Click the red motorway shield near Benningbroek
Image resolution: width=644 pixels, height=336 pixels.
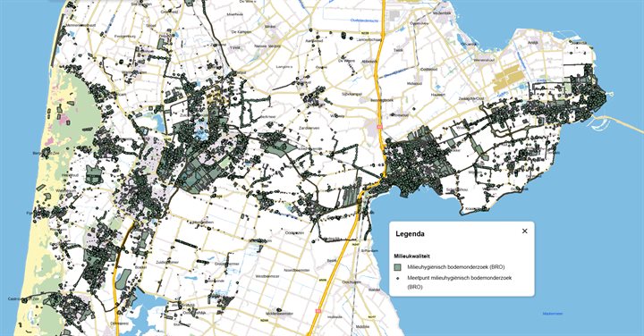(x=379, y=127)
